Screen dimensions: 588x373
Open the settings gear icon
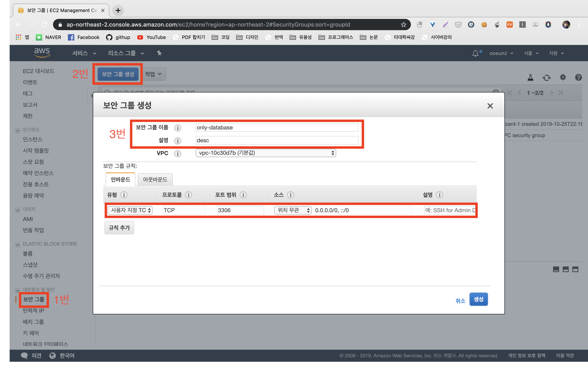[x=563, y=78]
